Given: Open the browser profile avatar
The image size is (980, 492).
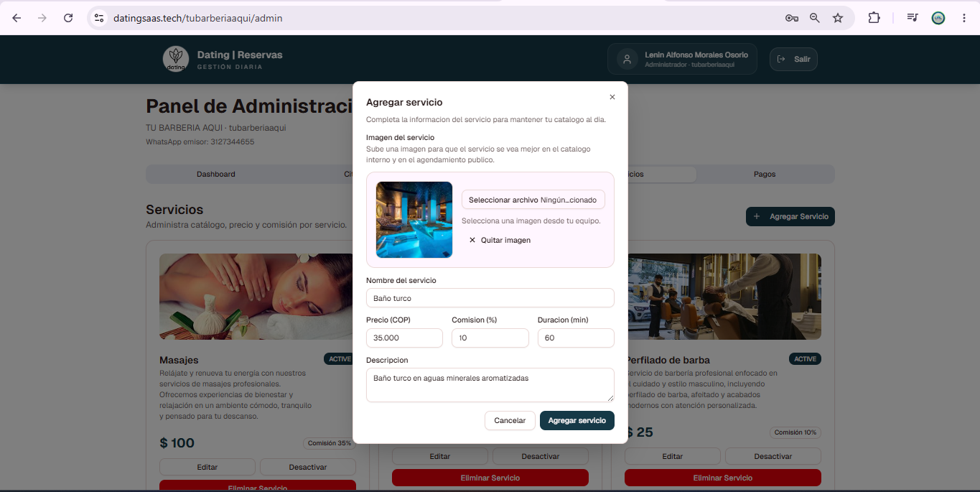Looking at the screenshot, I should [938, 18].
